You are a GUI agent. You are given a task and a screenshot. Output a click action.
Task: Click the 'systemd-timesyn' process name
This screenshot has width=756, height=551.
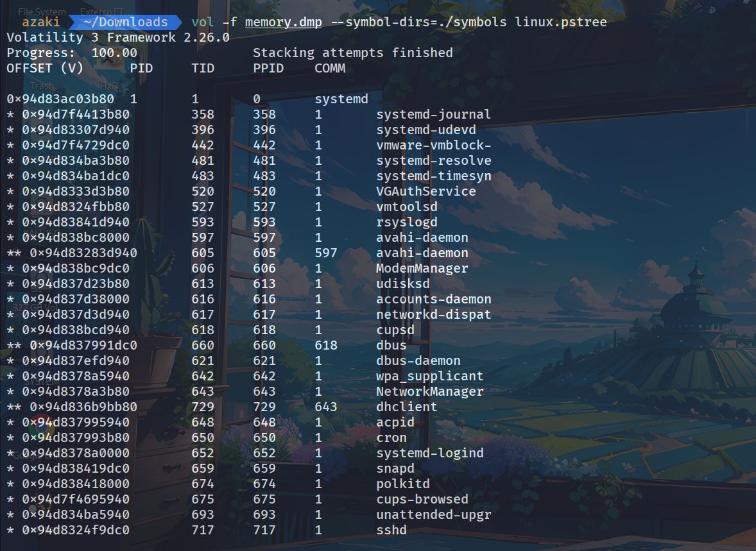pos(433,176)
